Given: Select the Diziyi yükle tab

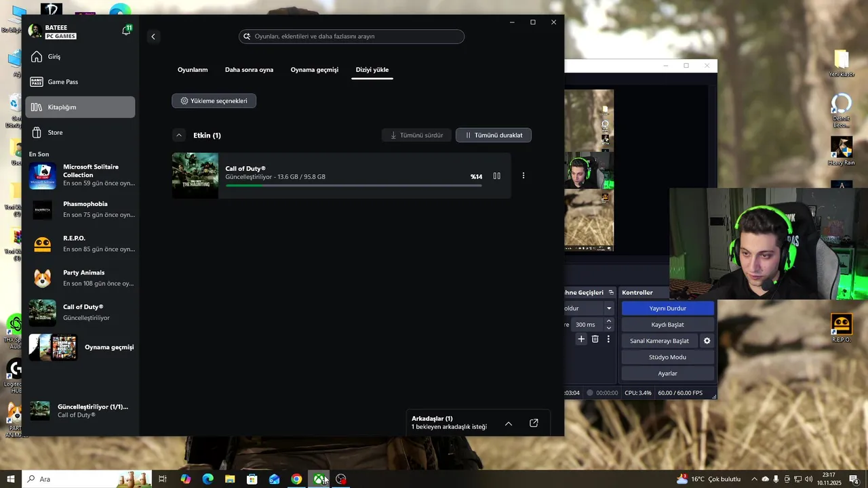Looking at the screenshot, I should 372,70.
